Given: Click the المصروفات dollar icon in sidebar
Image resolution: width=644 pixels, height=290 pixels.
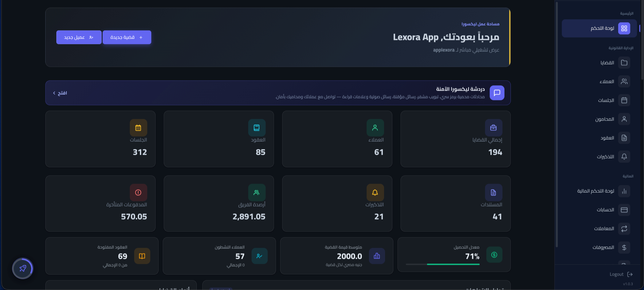Looking at the screenshot, I should click(624, 248).
